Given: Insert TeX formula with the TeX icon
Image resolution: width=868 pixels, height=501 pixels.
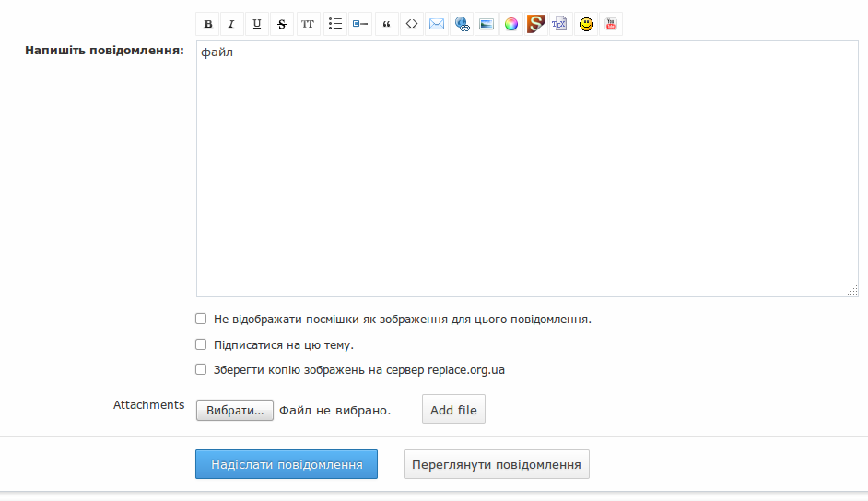Looking at the screenshot, I should click(559, 24).
